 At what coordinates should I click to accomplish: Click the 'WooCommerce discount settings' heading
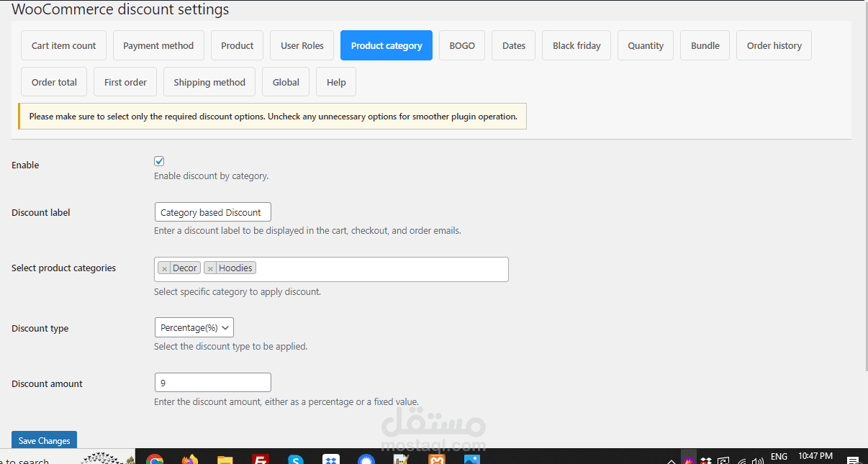tap(120, 9)
